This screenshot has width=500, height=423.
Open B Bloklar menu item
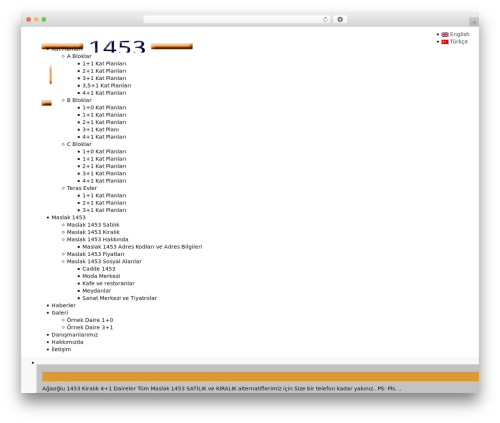79,100
